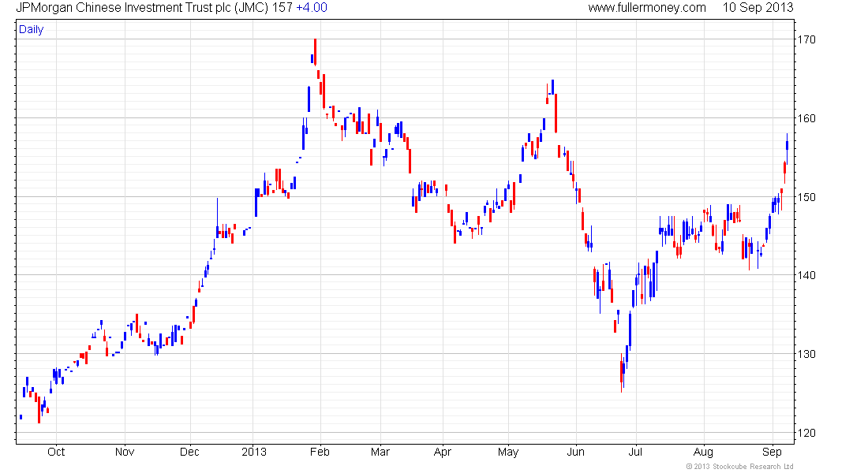Click the 140 price axis label
This screenshot has height=473, width=868.
(x=806, y=275)
